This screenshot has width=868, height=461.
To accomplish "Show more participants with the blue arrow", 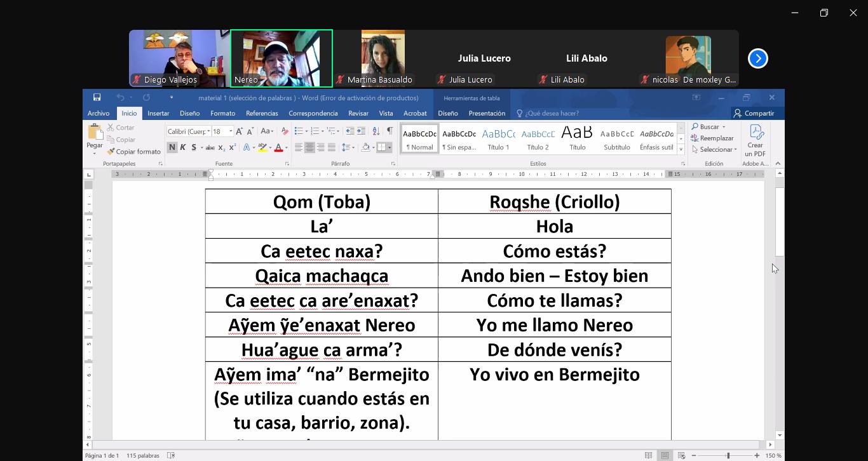I will click(x=757, y=58).
